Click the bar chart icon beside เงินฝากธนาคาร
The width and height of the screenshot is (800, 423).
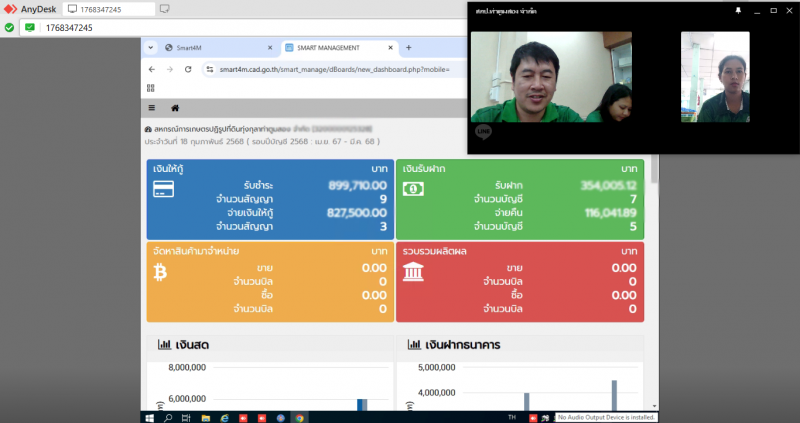pos(414,344)
